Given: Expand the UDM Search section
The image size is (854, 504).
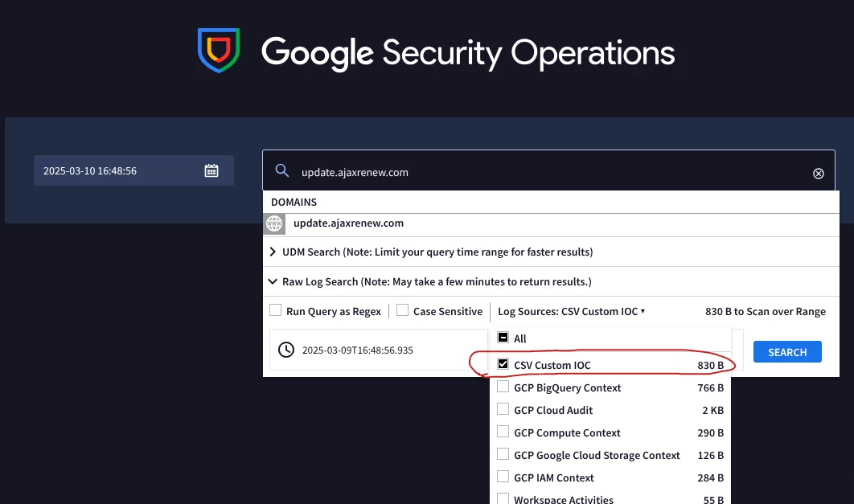Looking at the screenshot, I should [x=273, y=252].
